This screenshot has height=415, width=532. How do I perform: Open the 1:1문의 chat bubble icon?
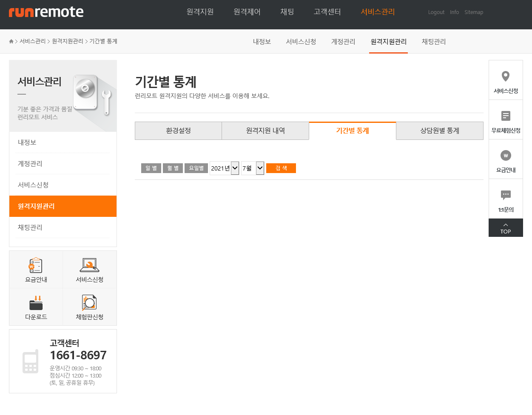click(506, 195)
